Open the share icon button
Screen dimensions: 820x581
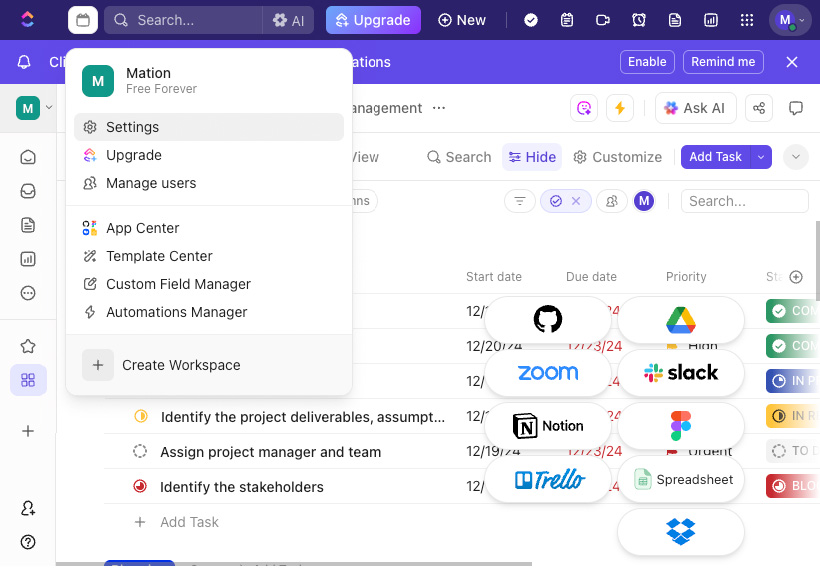pos(759,108)
